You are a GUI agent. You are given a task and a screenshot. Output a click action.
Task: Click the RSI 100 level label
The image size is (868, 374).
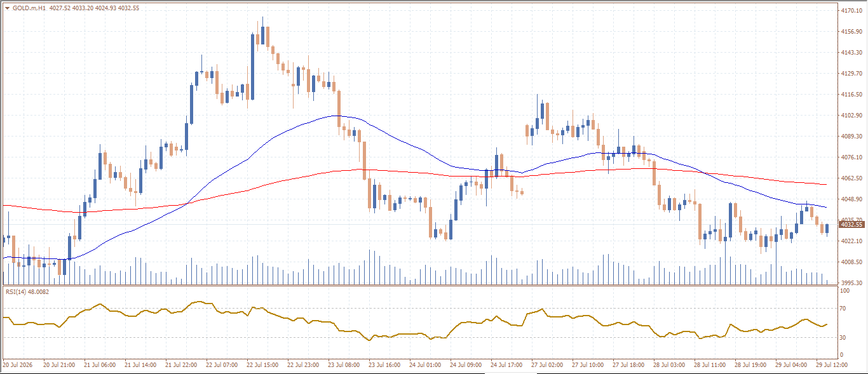[845, 290]
